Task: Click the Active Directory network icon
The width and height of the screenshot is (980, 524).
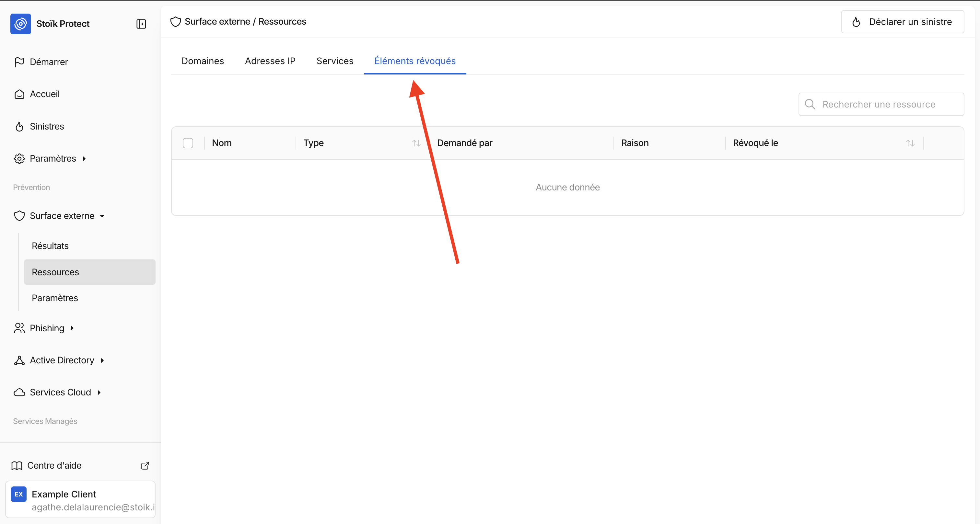Action: 19,360
